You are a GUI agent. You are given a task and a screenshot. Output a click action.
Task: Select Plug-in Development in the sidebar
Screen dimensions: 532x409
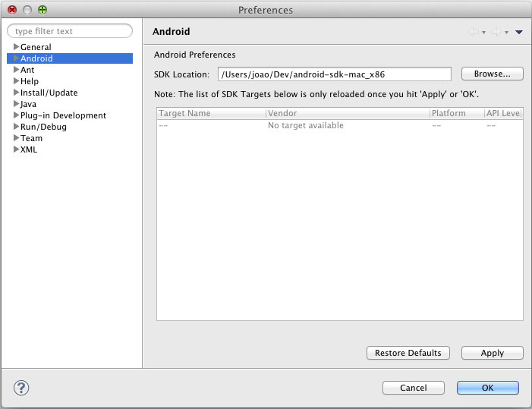point(63,115)
